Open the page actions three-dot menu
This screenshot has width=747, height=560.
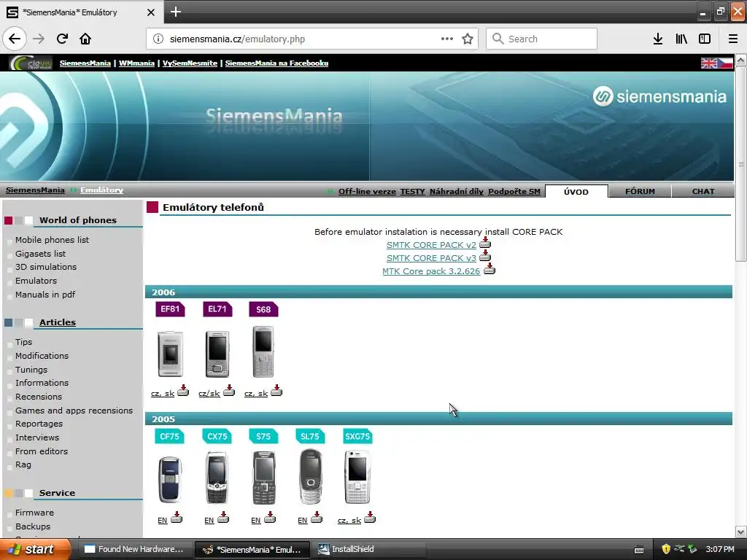(447, 39)
